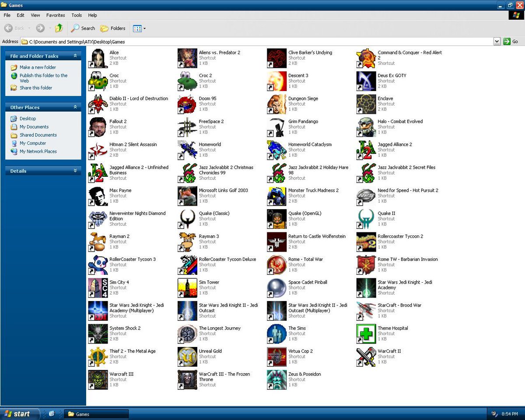
Task: Open My Computer link
Action: (33, 143)
